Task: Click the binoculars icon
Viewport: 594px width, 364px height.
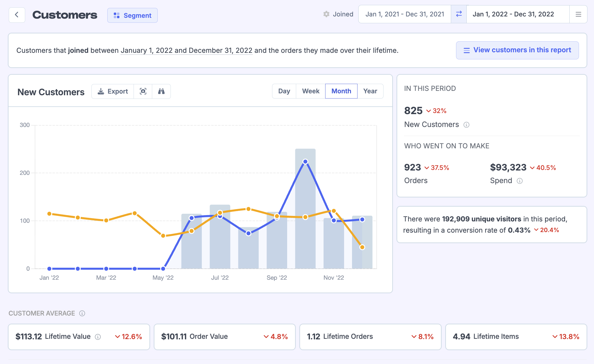Action: click(x=161, y=91)
